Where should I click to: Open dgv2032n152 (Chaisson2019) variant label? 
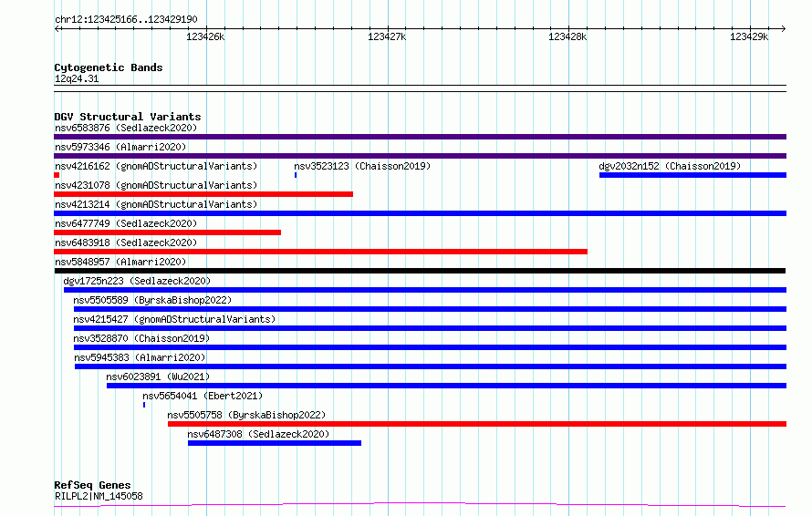(x=670, y=166)
